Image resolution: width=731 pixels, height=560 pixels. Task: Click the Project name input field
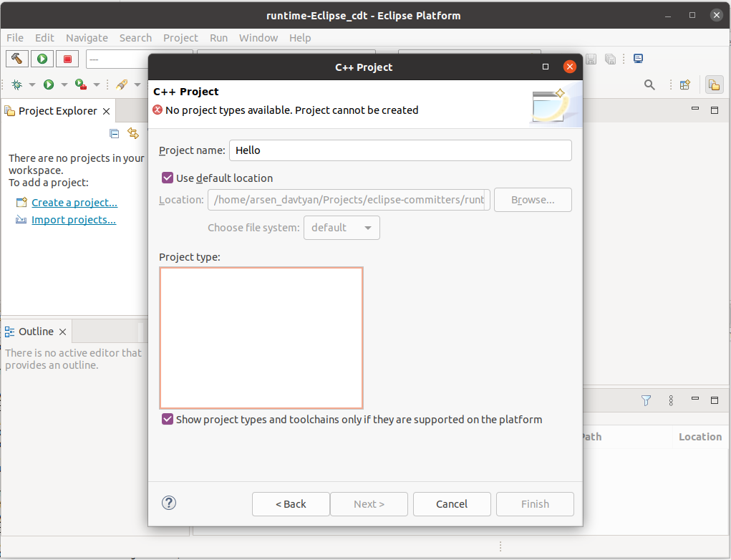click(400, 150)
